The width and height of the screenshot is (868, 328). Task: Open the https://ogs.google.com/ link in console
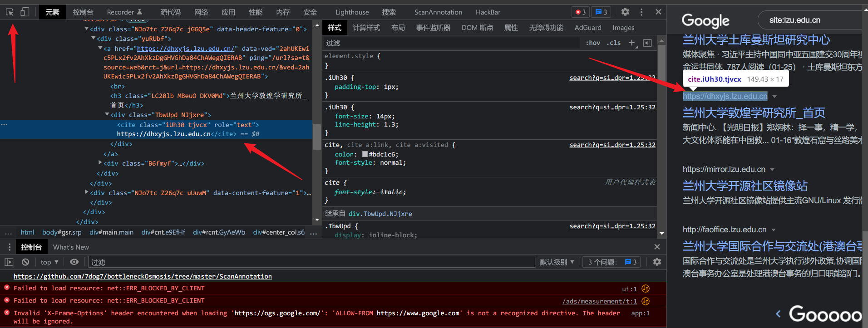277,313
